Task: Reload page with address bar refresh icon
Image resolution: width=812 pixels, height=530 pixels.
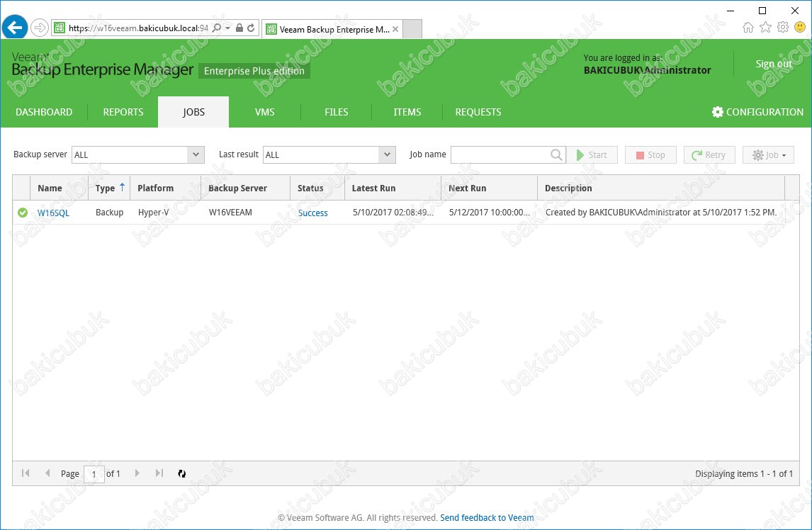Action: point(251,28)
